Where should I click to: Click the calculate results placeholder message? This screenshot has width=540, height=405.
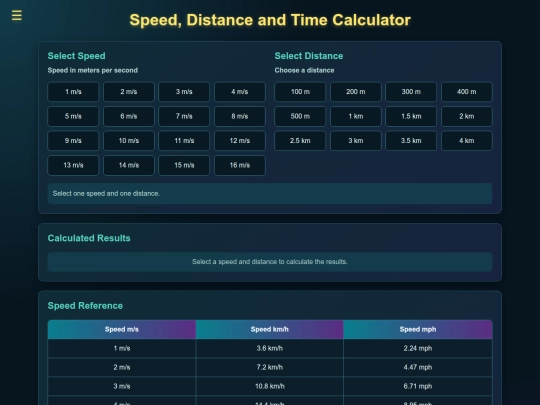270,262
